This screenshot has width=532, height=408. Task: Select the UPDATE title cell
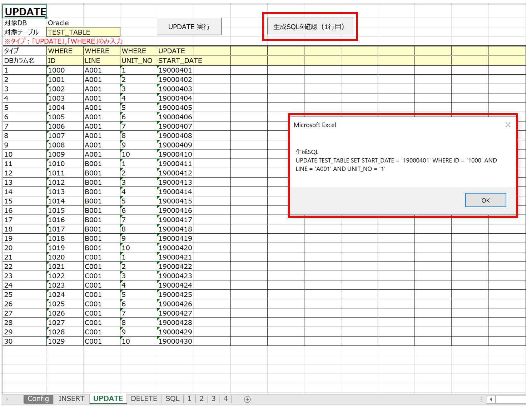coord(25,11)
